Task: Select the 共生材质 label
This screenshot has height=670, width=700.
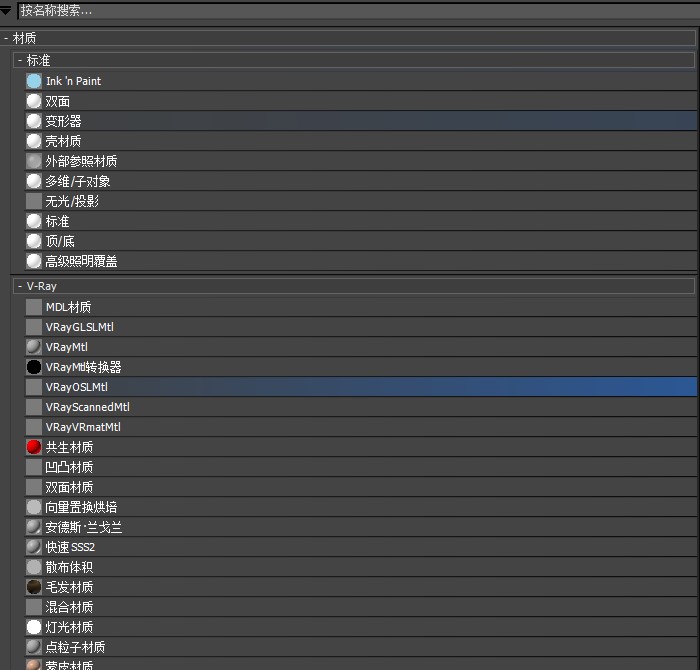Action: tap(69, 447)
